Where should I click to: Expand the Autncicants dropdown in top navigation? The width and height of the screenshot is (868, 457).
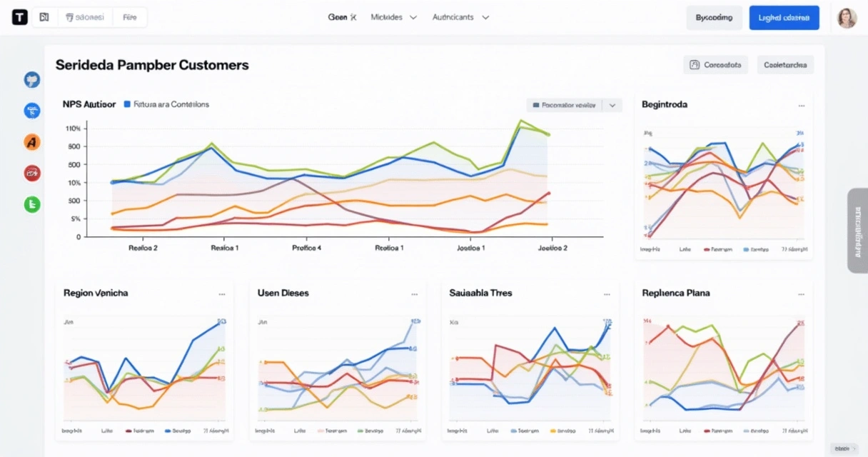(461, 17)
